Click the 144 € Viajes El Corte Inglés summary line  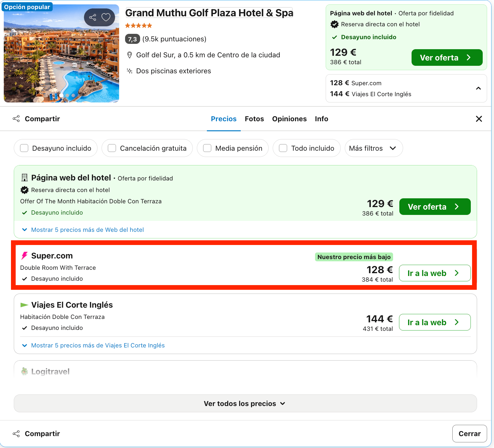pos(370,94)
